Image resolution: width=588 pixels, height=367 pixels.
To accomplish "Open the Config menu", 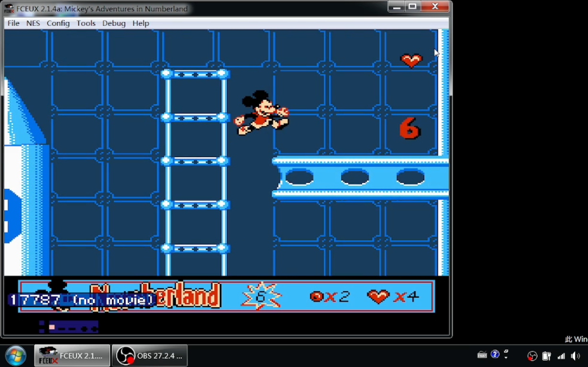I will [58, 23].
